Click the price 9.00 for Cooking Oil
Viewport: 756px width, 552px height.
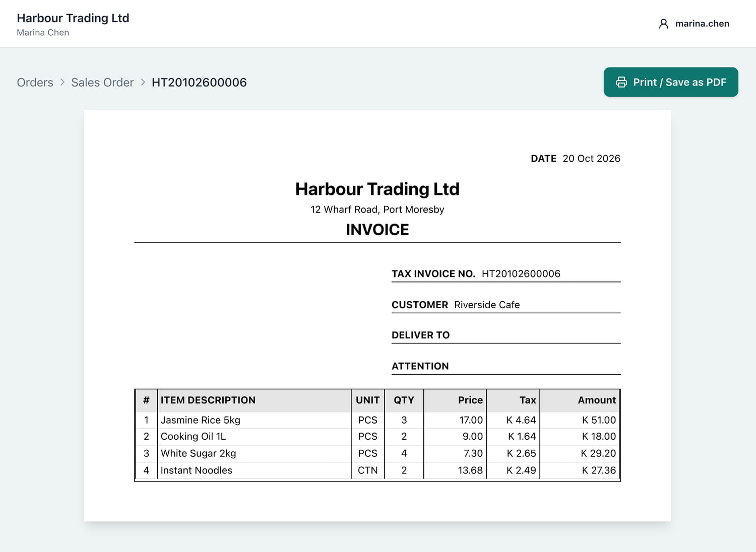coord(473,437)
